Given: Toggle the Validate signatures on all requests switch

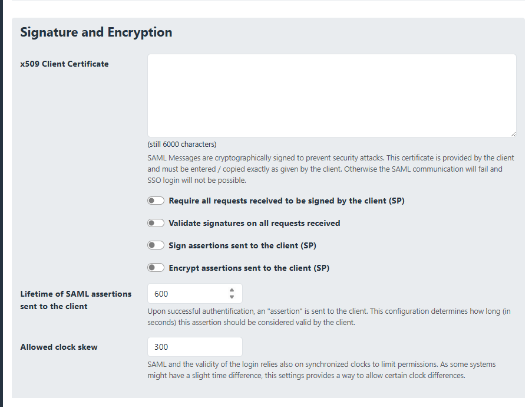Looking at the screenshot, I should tap(156, 223).
